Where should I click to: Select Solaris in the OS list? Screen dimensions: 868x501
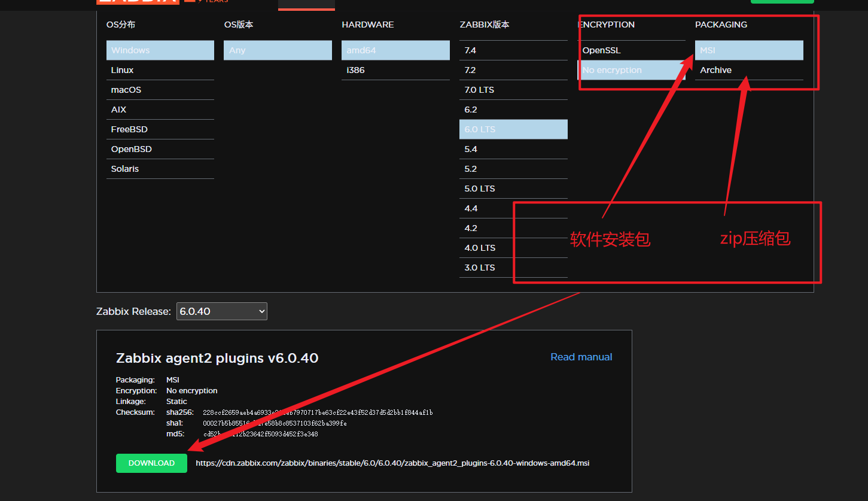(160, 169)
